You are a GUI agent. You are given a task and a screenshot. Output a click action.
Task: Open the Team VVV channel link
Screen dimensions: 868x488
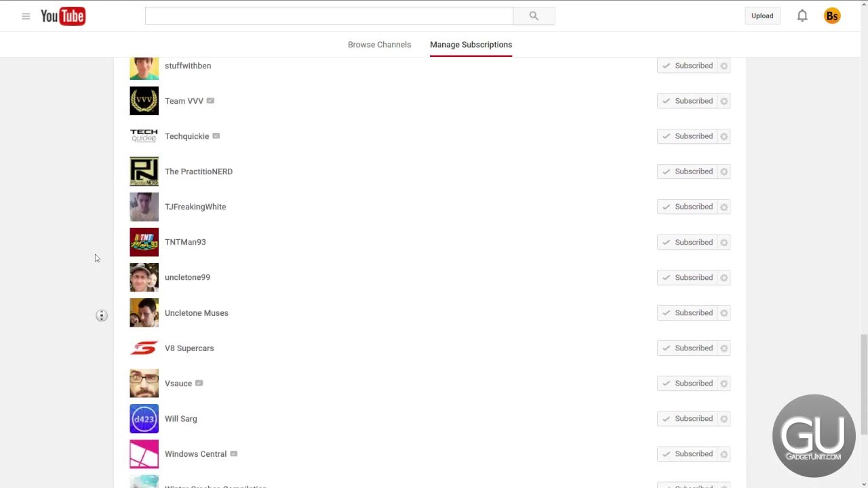pos(184,101)
